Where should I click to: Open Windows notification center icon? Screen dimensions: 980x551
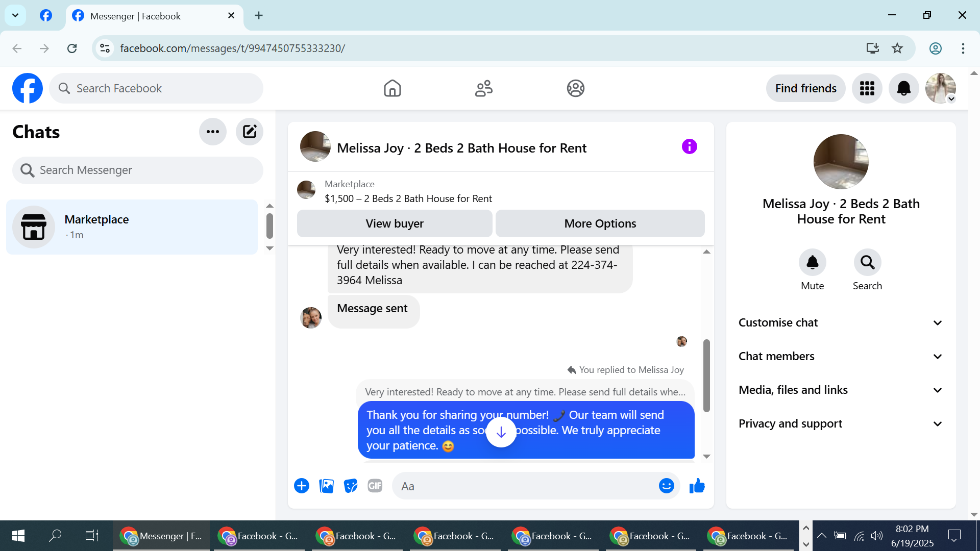point(954,536)
